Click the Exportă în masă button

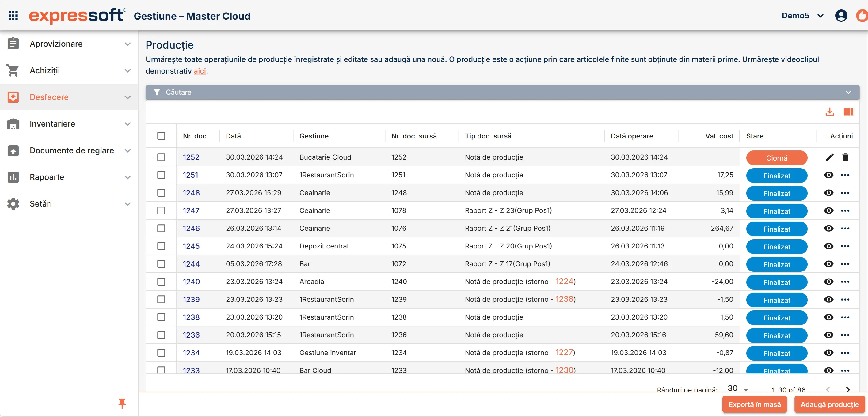[755, 404]
